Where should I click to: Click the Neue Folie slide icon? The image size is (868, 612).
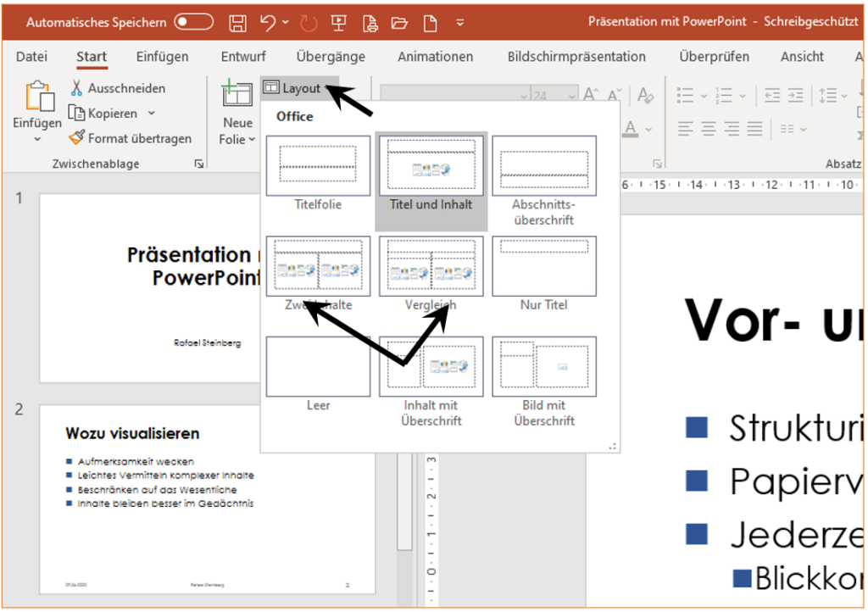pyautogui.click(x=237, y=92)
